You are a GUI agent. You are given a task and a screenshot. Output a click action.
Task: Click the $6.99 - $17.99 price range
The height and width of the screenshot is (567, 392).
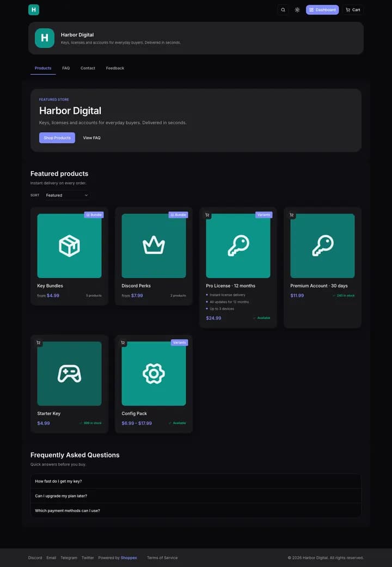click(137, 423)
